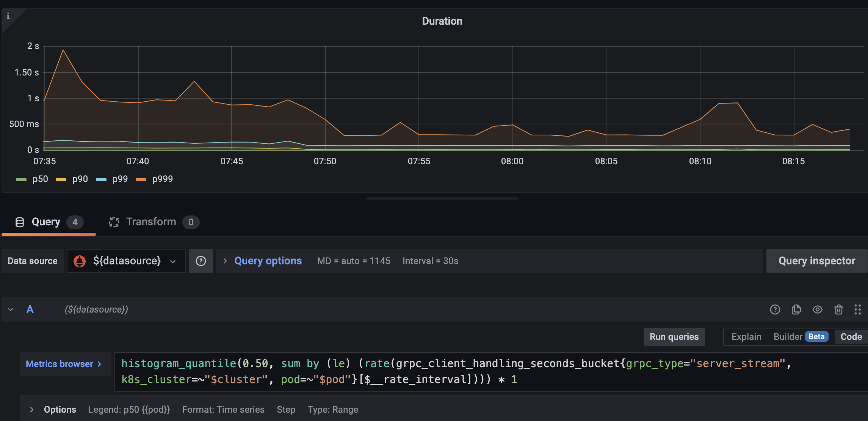Viewport: 868px width, 421px height.
Task: Click query A help icon
Action: click(x=775, y=309)
